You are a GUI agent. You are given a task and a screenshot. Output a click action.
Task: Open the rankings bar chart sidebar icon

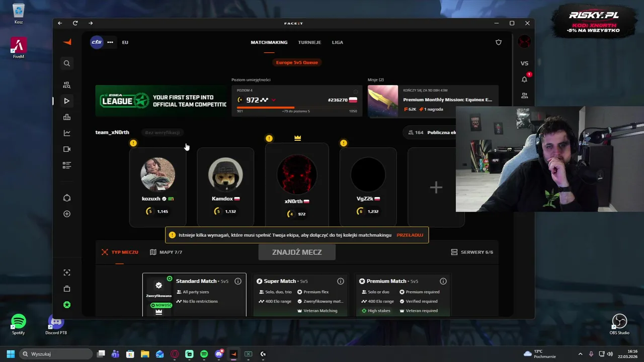pyautogui.click(x=67, y=117)
